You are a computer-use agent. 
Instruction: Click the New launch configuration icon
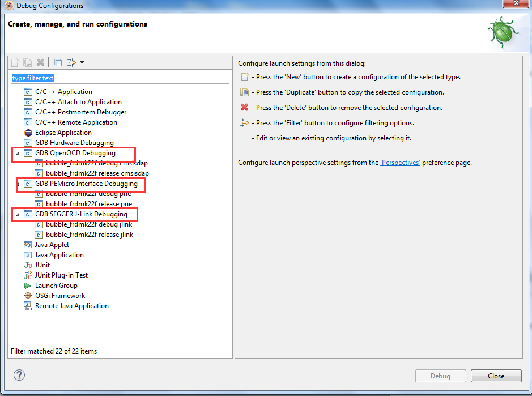click(x=15, y=62)
